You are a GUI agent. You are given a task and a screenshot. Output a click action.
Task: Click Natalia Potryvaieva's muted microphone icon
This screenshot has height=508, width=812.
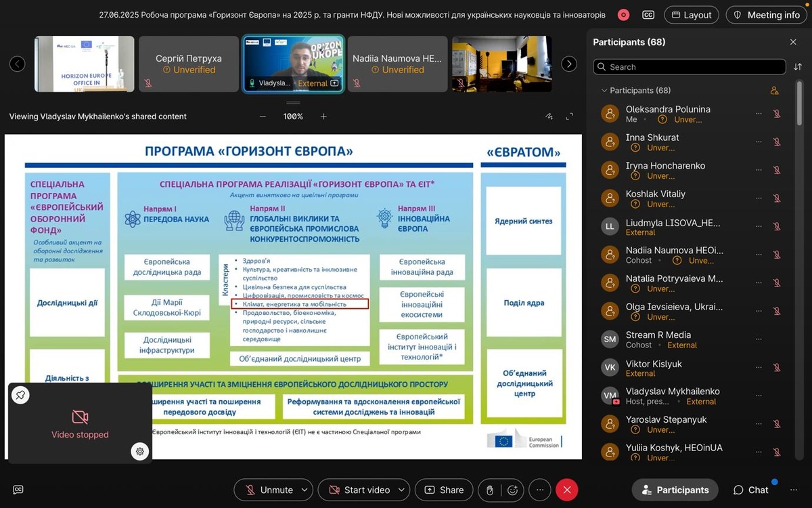(x=777, y=283)
